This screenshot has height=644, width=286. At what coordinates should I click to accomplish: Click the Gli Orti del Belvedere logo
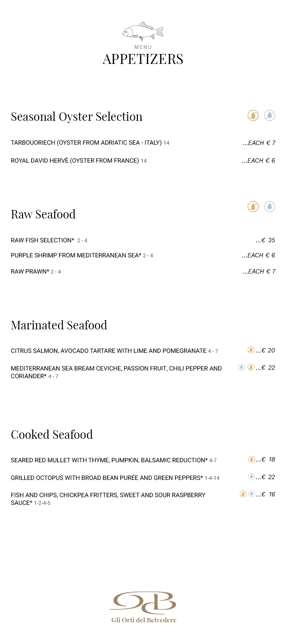[x=143, y=607]
